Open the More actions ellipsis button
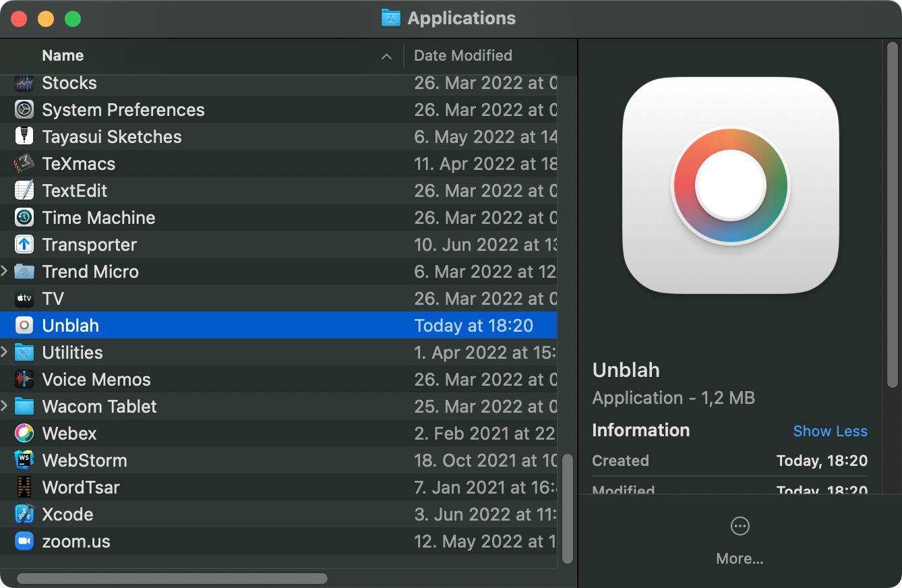 (x=740, y=526)
